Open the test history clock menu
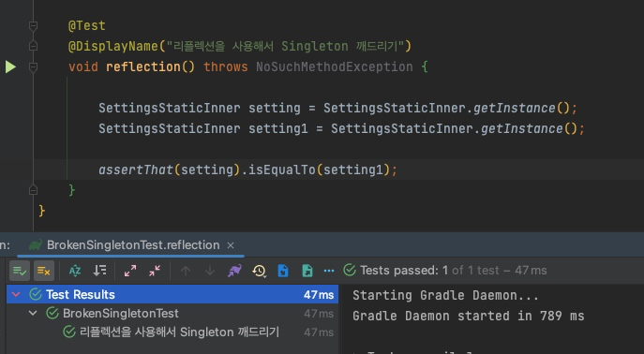 (259, 271)
